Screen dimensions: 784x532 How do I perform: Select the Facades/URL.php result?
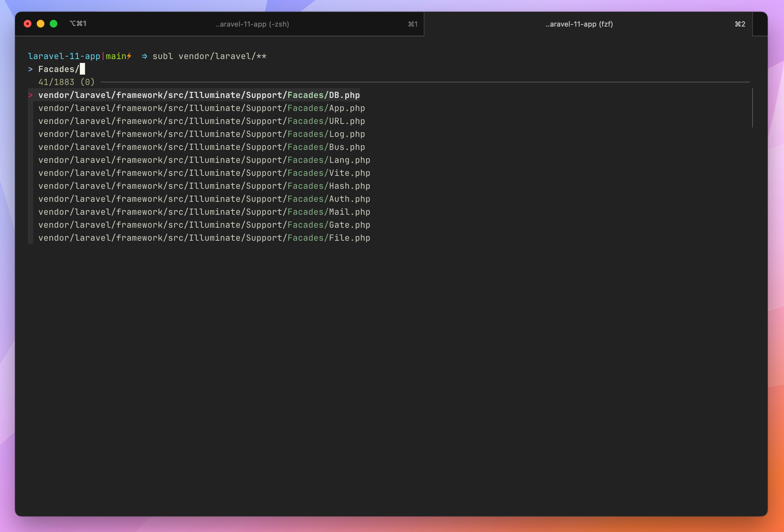coord(202,121)
